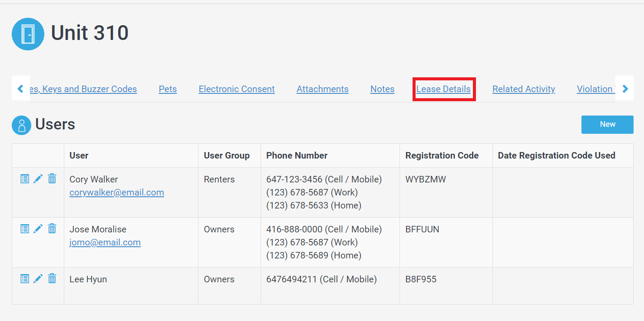Open corywalker@email.com email link
This screenshot has width=644, height=321.
pyautogui.click(x=117, y=192)
